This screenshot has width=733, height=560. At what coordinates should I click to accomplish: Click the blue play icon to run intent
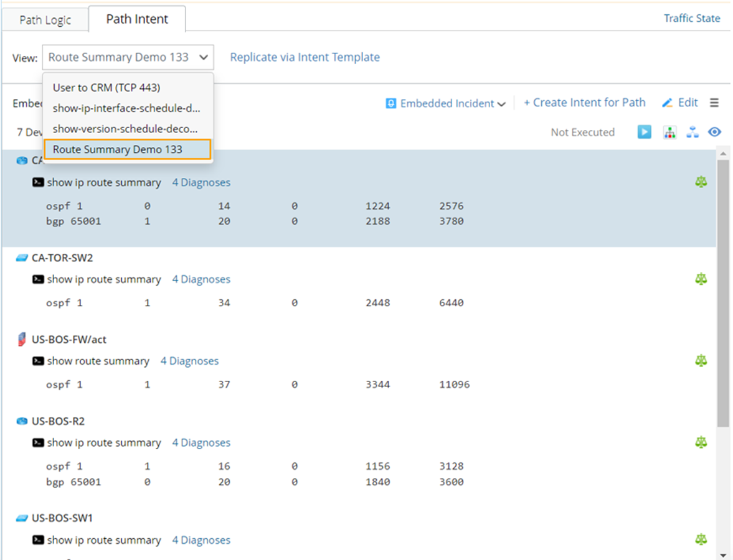pyautogui.click(x=644, y=132)
